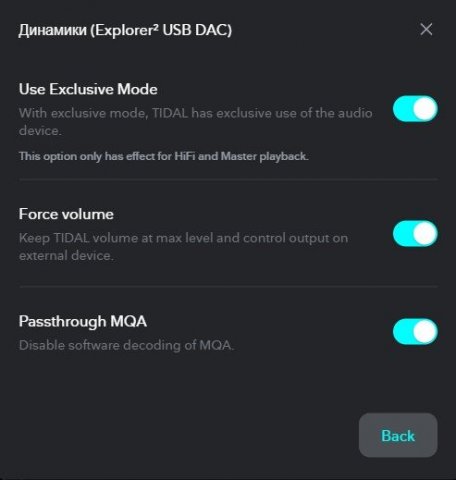The width and height of the screenshot is (456, 480).
Task: Click the Keep TIDAL volume at max description
Action: coord(183,247)
